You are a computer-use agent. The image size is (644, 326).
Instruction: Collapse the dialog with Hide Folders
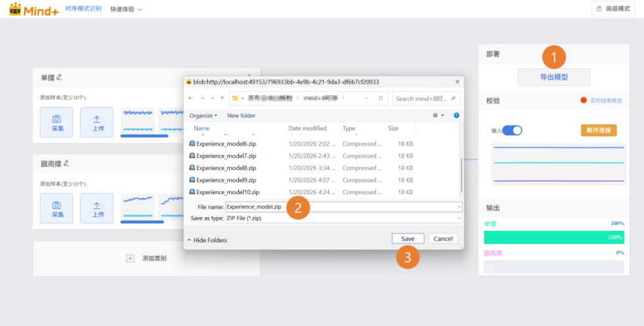207,240
